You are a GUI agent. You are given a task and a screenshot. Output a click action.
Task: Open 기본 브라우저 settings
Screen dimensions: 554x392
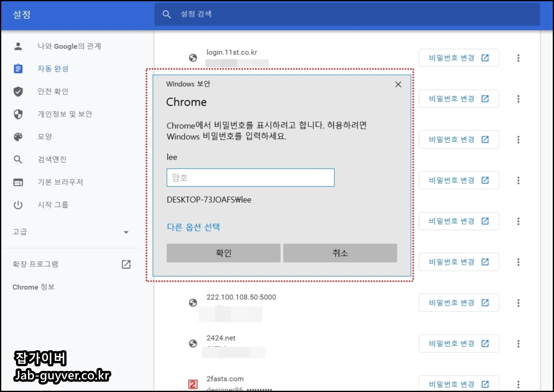[60, 182]
